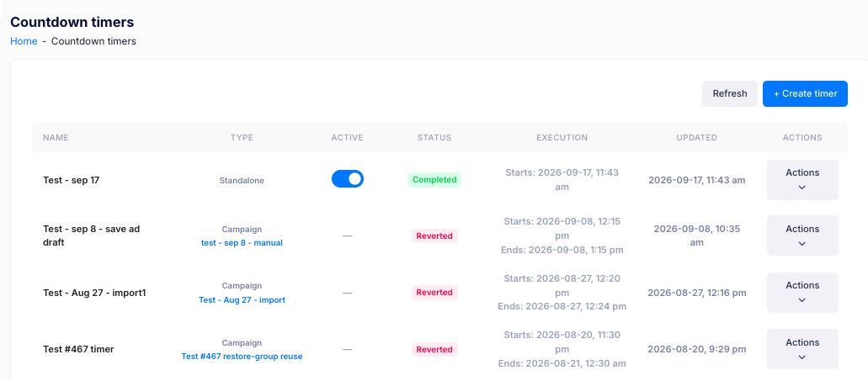
Task: Click execution text Ends: 2026-08-27, 12:24 pm
Action: coord(562,306)
